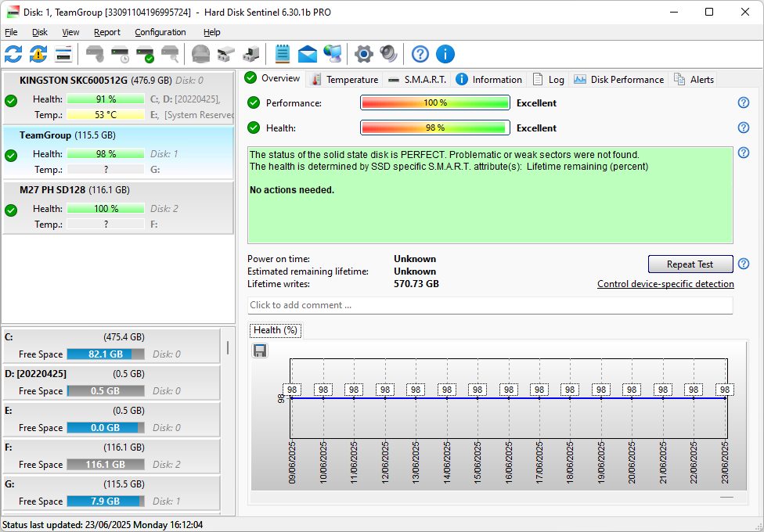
Task: Click the disk with clock icon
Action: (x=120, y=54)
